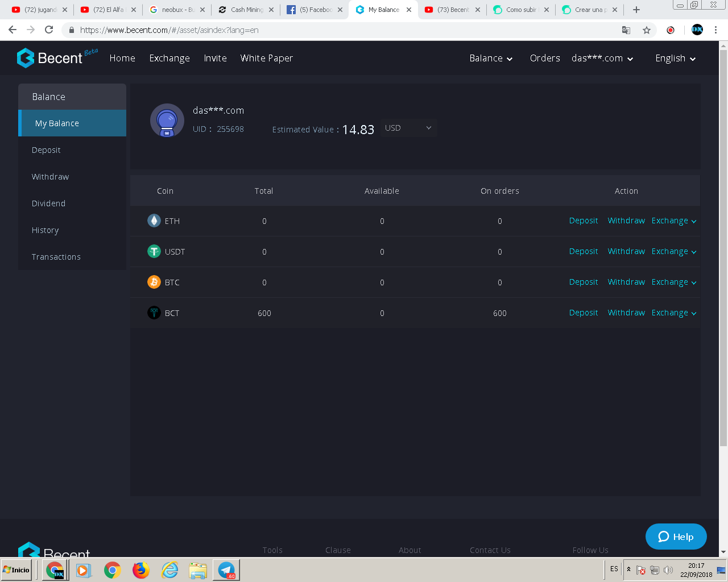Bookmark this page with the star icon
This screenshot has height=582, width=728.
point(647,30)
